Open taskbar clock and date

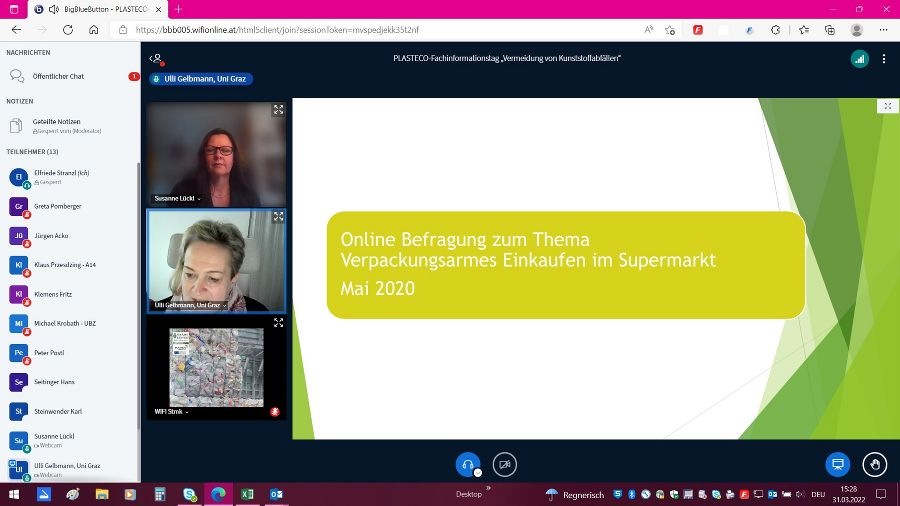[x=848, y=495]
